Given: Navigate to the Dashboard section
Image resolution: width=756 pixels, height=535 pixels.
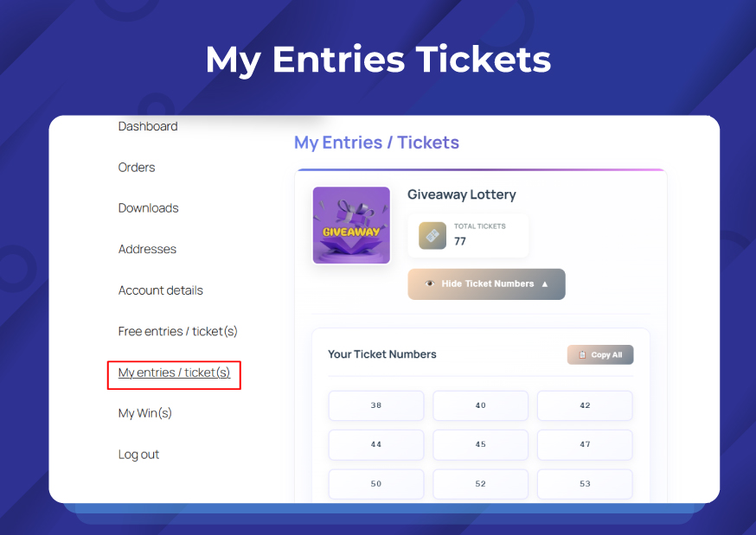Looking at the screenshot, I should point(147,126).
